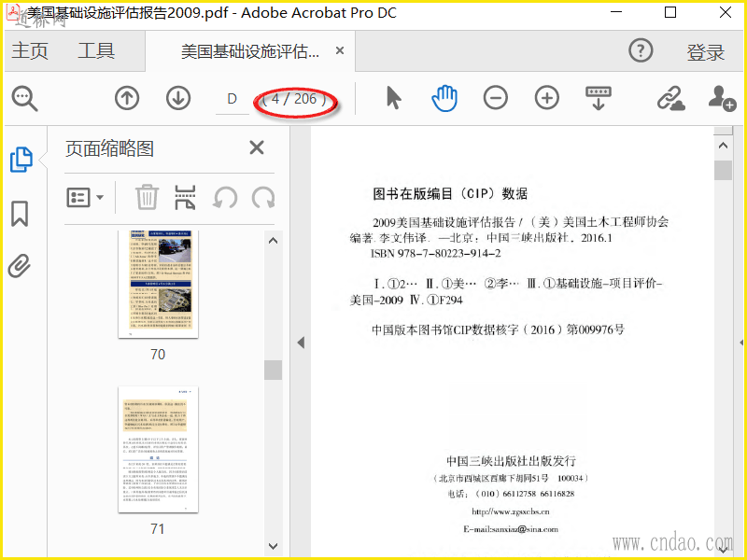Click the page break insert icon
Viewport: 747px width, 560px height.
point(185,197)
